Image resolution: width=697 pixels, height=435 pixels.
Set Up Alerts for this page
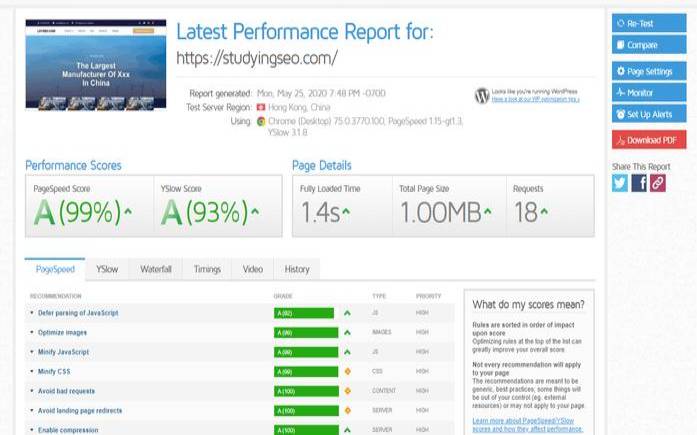[649, 114]
